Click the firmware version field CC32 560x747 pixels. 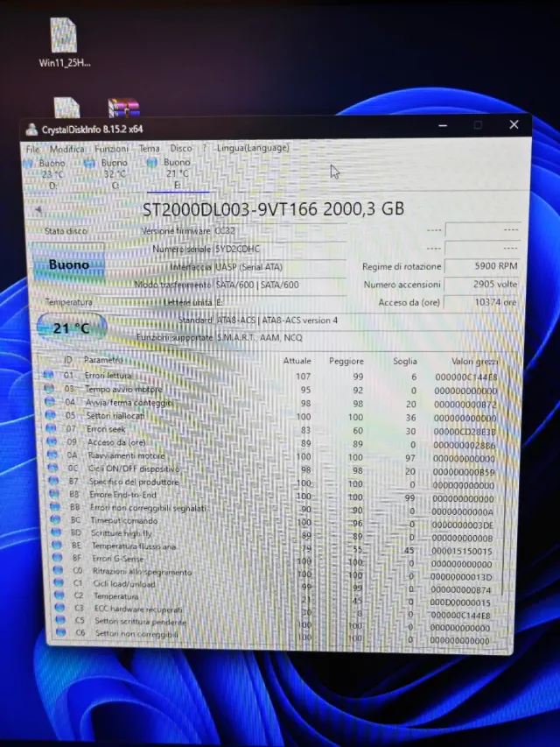280,230
